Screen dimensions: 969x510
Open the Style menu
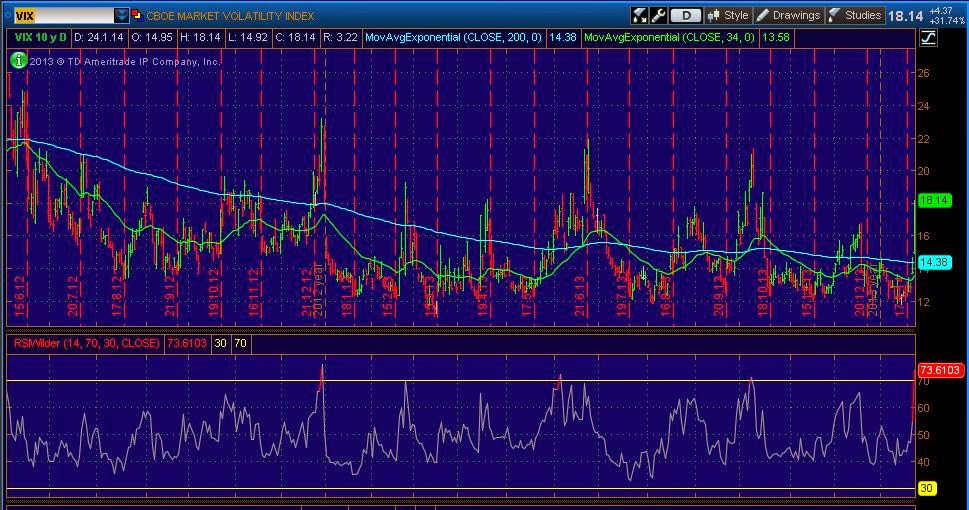[728, 15]
